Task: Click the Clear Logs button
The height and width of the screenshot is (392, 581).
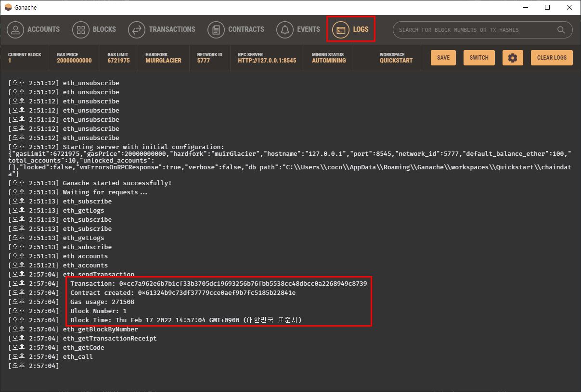Action: click(x=552, y=58)
